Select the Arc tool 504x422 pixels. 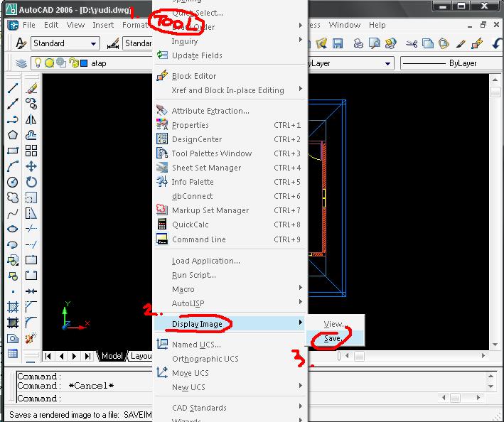[x=13, y=166]
